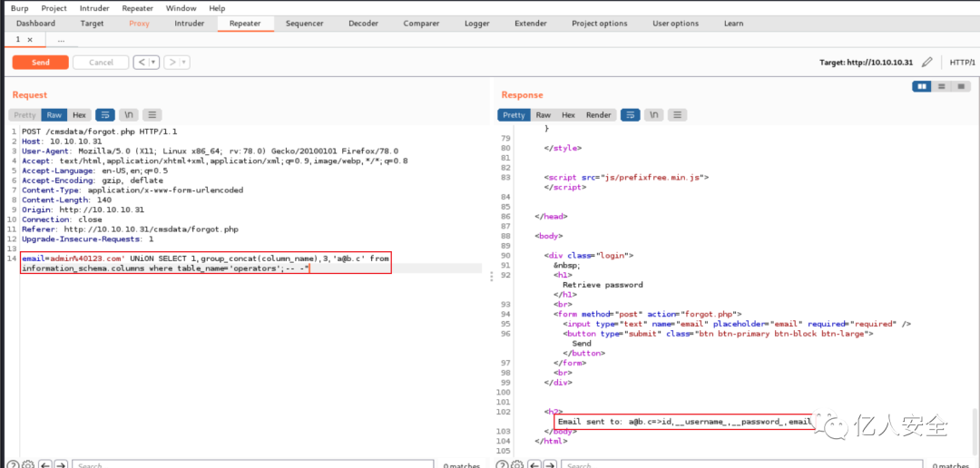Screen dimensions: 980x468
Task: Open the Project options tab
Action: pyautogui.click(x=600, y=23)
